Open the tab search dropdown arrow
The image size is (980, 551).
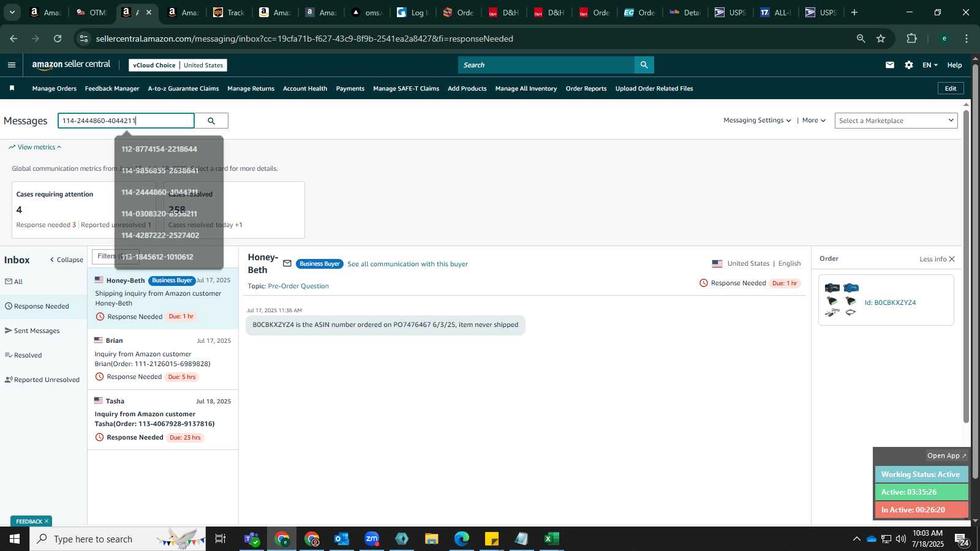pyautogui.click(x=12, y=12)
